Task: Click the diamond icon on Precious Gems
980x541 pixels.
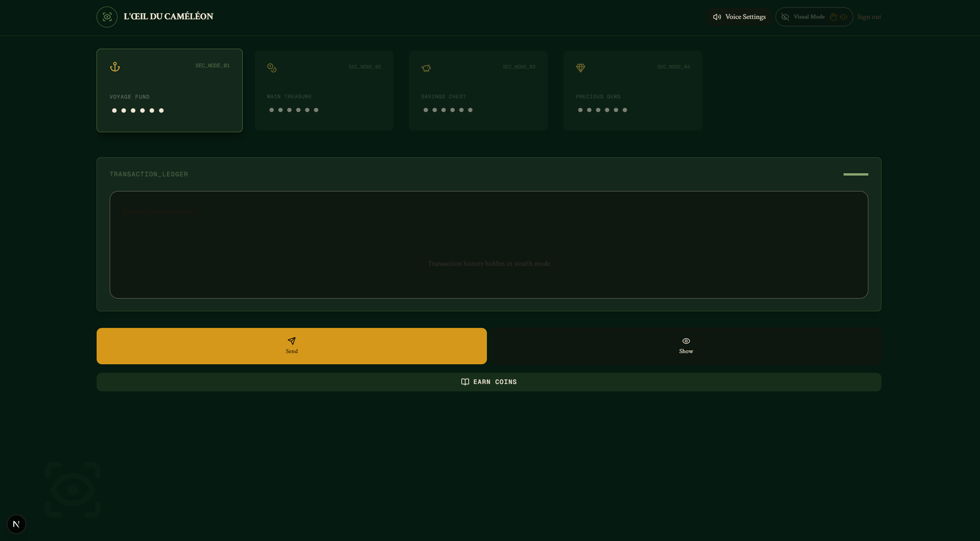Action: pyautogui.click(x=580, y=68)
